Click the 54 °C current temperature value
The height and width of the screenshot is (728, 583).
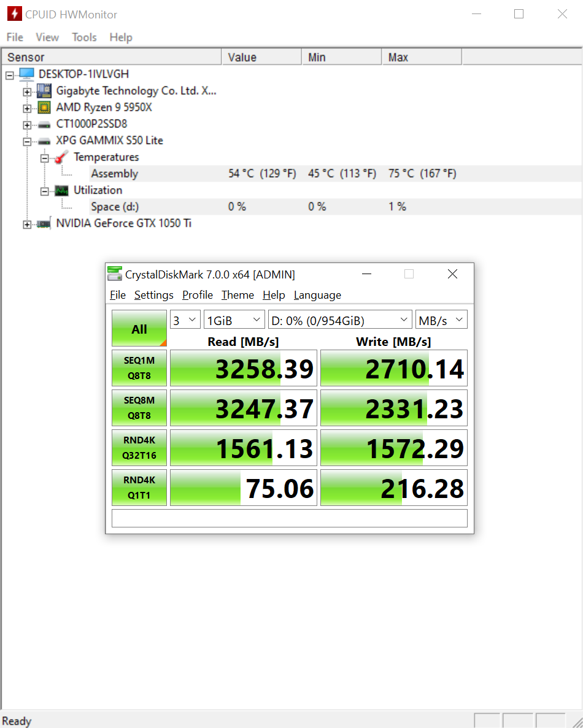coord(262,174)
